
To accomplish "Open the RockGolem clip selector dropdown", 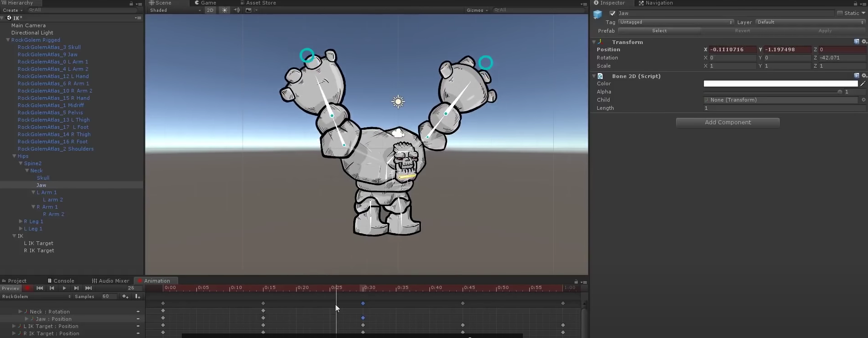I will coord(36,296).
